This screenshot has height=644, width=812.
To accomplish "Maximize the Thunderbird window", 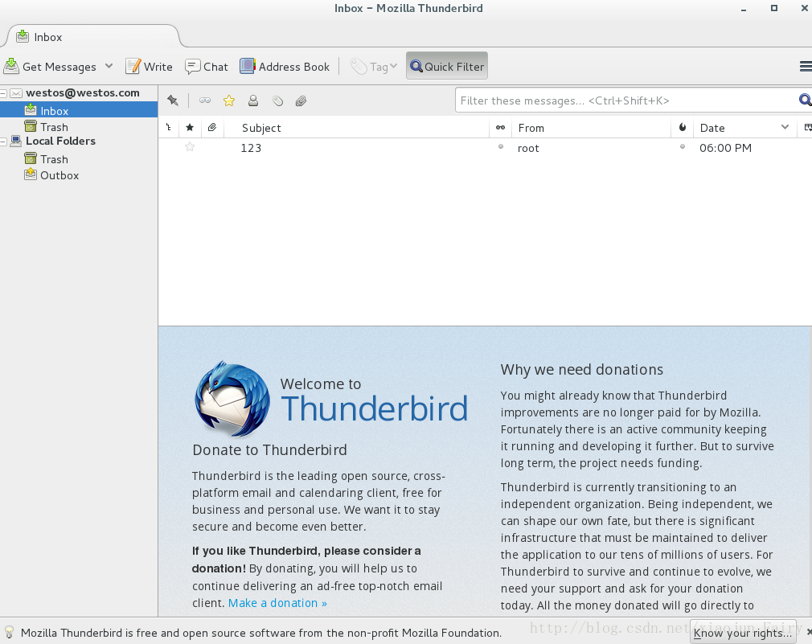I will [x=774, y=8].
